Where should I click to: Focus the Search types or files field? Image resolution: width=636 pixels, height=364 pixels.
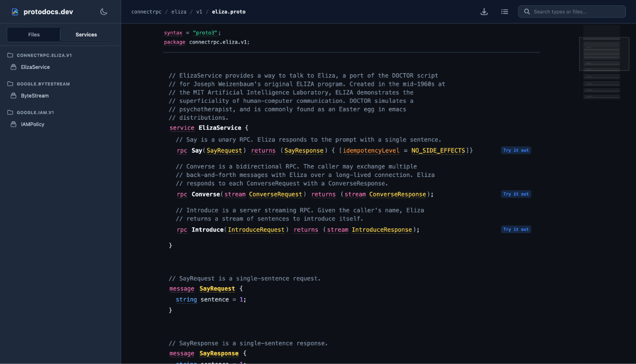[x=572, y=12]
